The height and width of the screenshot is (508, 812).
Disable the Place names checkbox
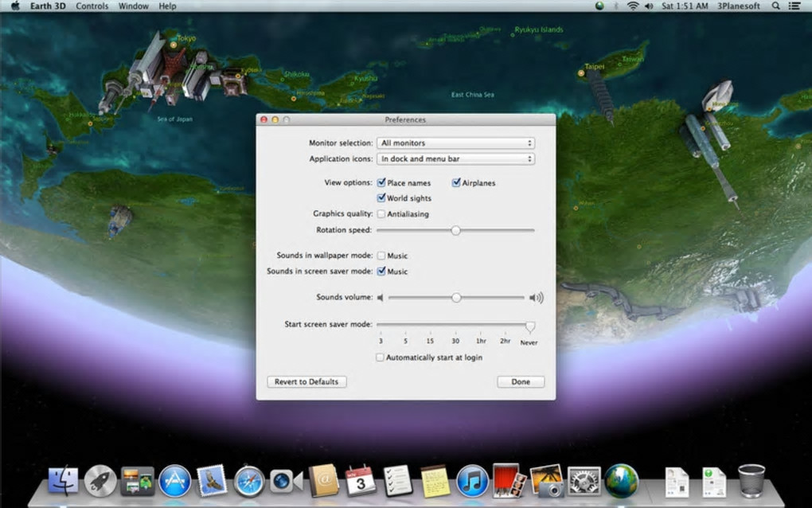(381, 183)
